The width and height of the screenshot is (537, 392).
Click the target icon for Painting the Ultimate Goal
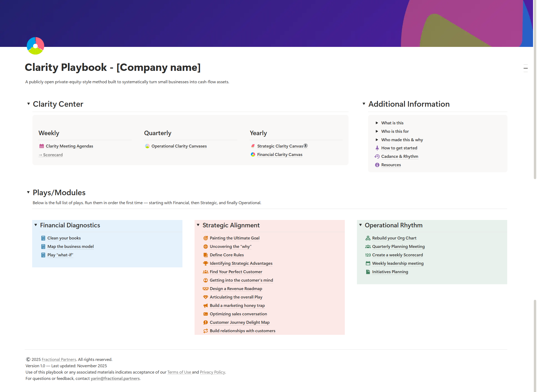click(205, 238)
